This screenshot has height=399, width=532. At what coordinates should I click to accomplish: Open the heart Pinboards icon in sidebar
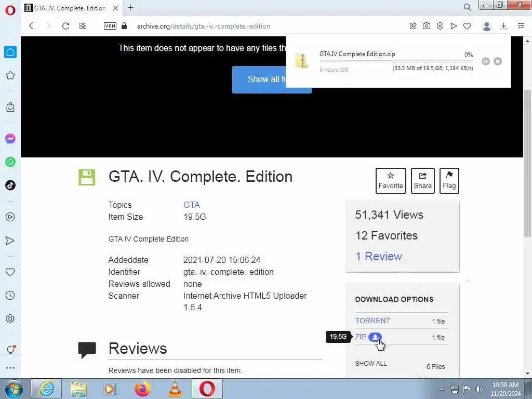click(x=10, y=272)
